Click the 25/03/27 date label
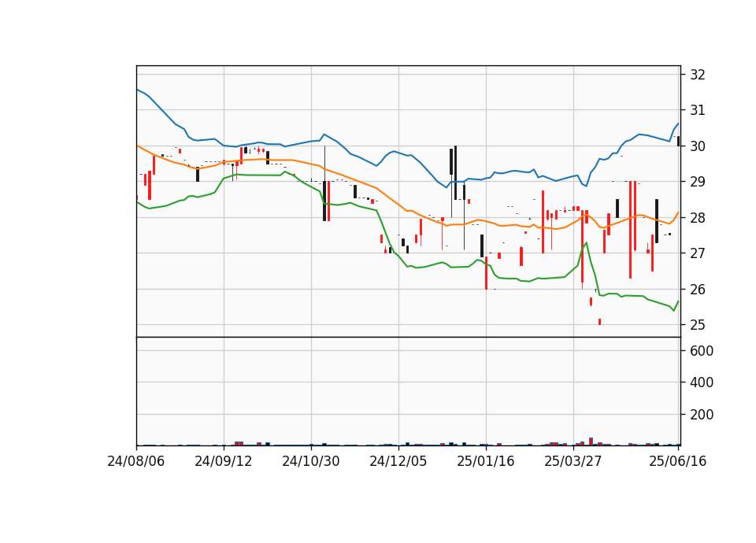 [x=573, y=461]
